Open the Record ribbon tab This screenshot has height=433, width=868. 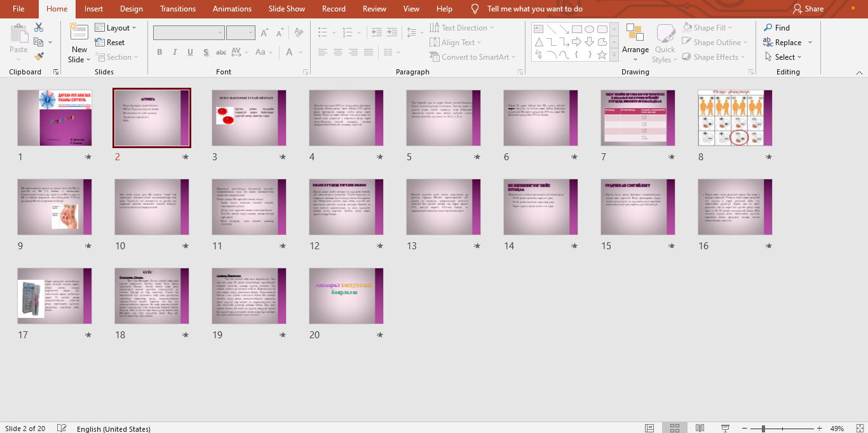tap(334, 9)
